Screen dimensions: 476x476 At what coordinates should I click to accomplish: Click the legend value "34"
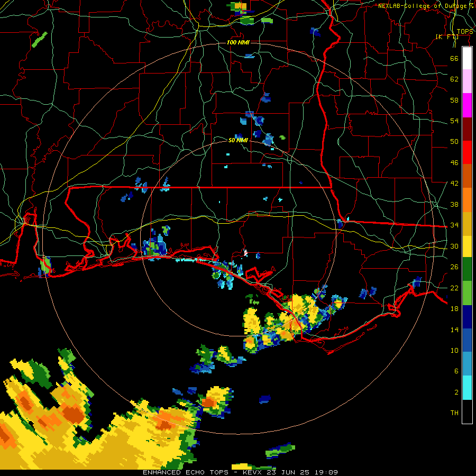click(454, 225)
